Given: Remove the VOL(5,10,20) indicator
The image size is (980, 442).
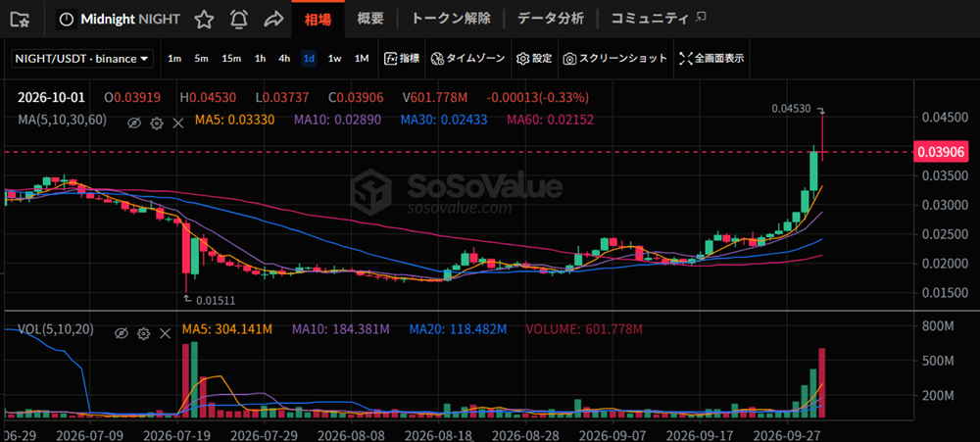Looking at the screenshot, I should 166,333.
